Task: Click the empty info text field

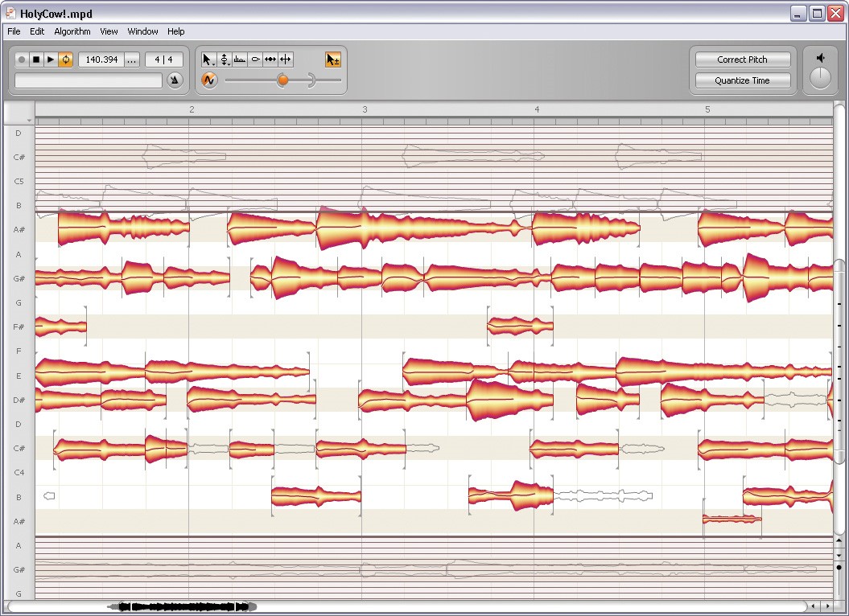Action: click(89, 80)
